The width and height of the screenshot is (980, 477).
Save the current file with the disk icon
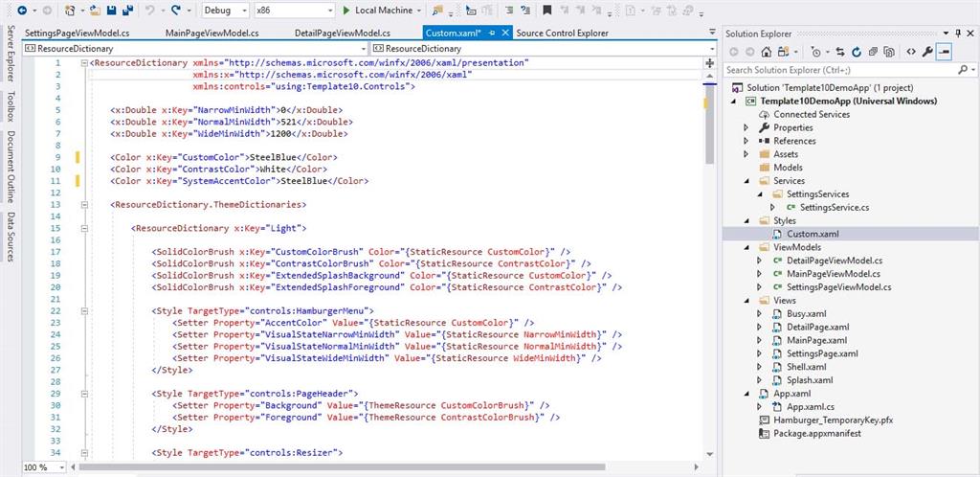(x=112, y=10)
